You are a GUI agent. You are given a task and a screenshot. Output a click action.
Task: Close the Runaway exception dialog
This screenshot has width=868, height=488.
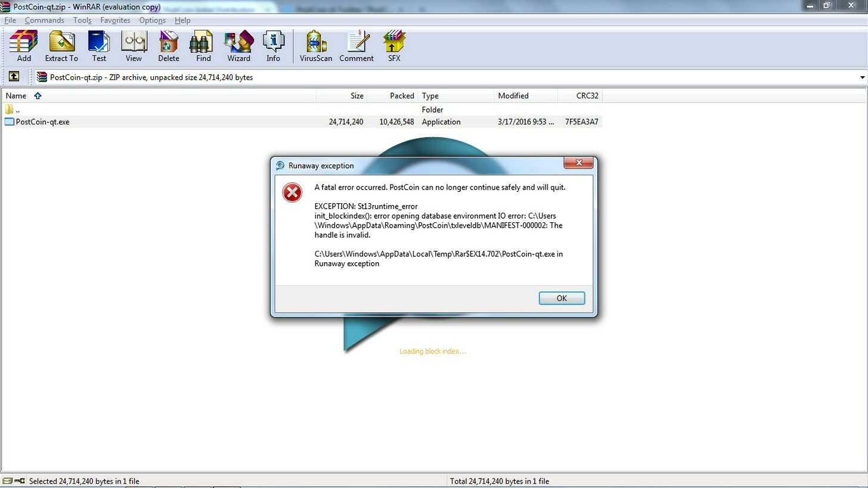(578, 163)
